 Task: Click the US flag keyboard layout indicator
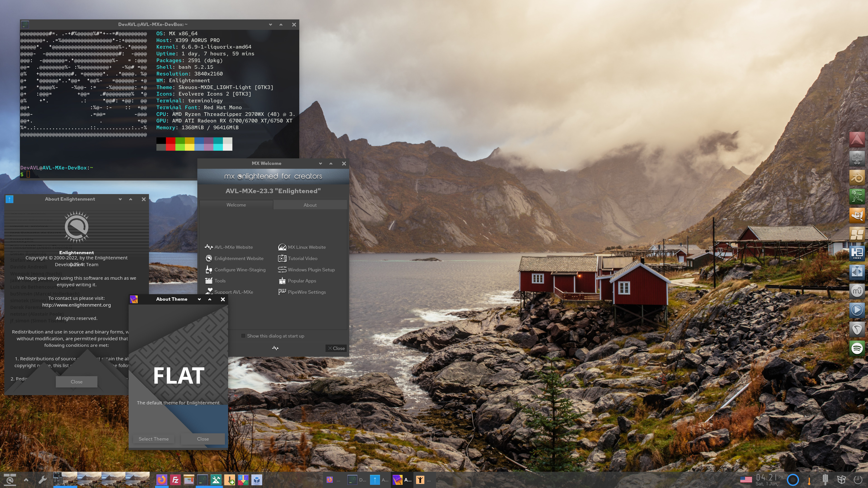pyautogui.click(x=746, y=480)
